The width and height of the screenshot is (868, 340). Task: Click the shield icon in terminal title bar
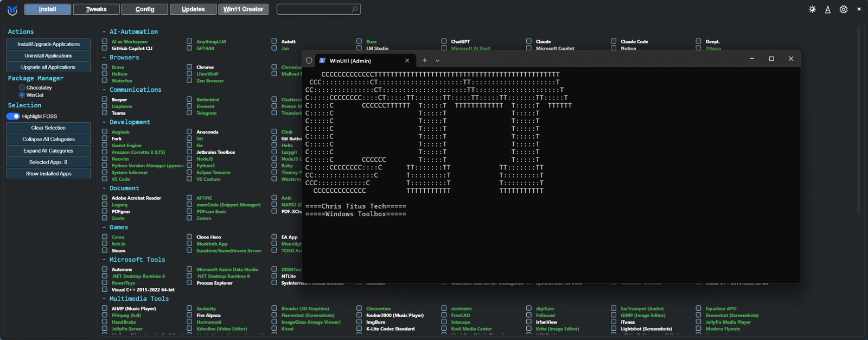click(x=309, y=61)
